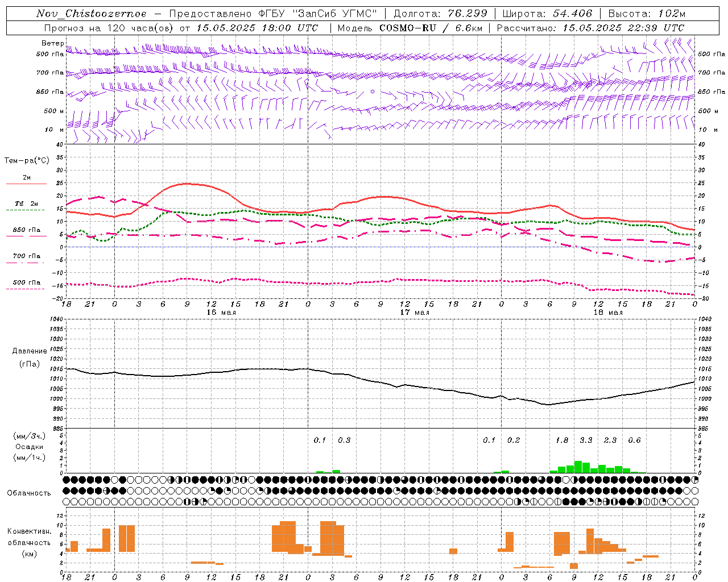Click the "(мм/1ч.)" units label
728x582 pixels.
coord(30,458)
